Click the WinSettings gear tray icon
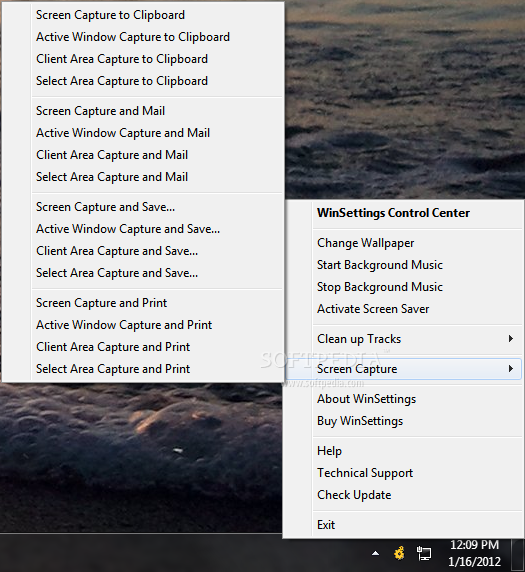 pos(399,553)
